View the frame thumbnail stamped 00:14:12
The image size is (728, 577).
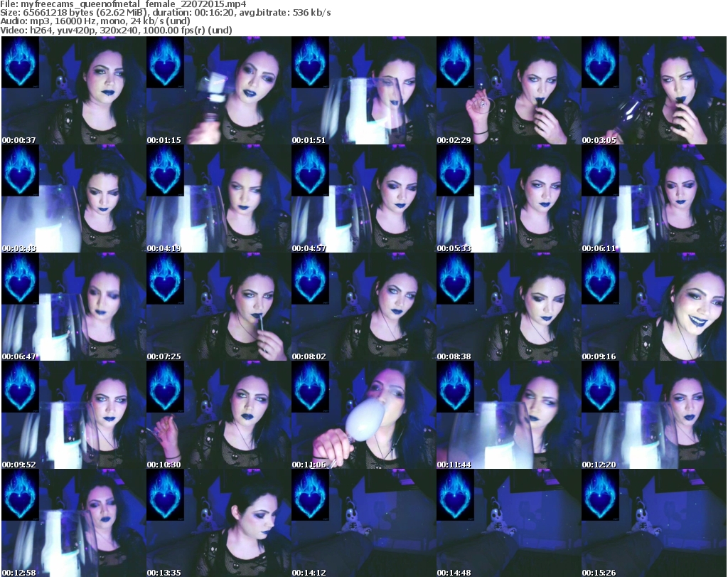[363, 523]
